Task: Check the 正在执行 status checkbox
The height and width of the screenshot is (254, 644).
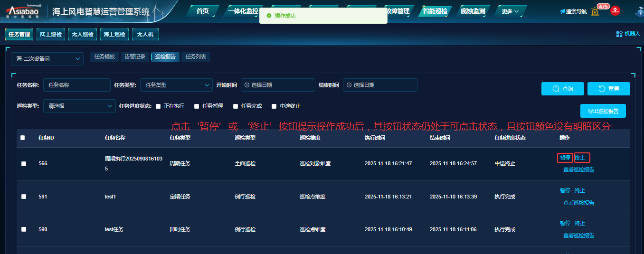Action: point(158,106)
